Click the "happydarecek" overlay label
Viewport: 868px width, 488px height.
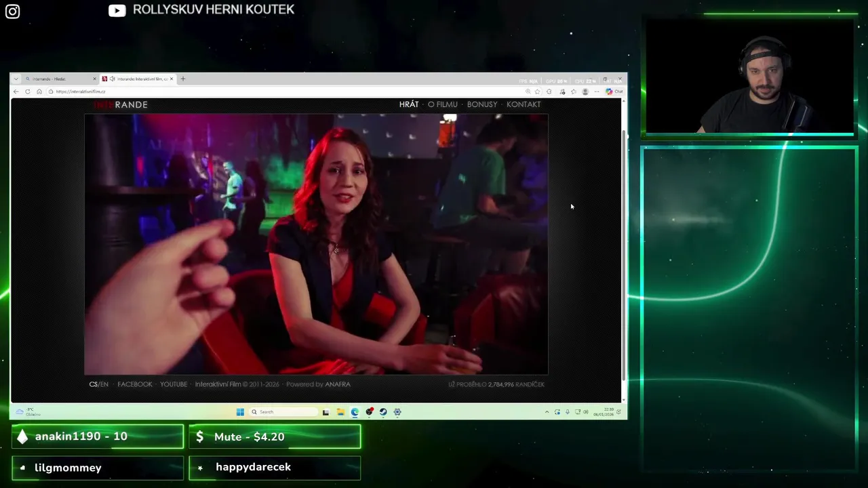point(253,467)
